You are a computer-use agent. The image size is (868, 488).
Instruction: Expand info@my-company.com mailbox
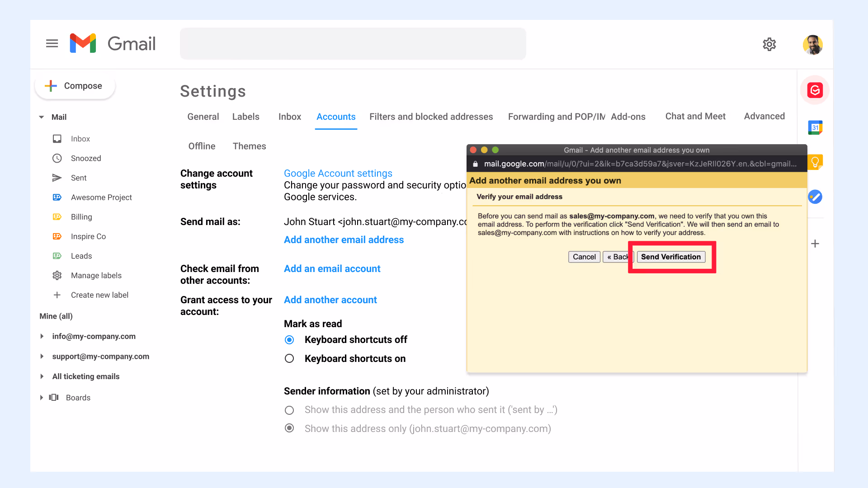tap(42, 336)
